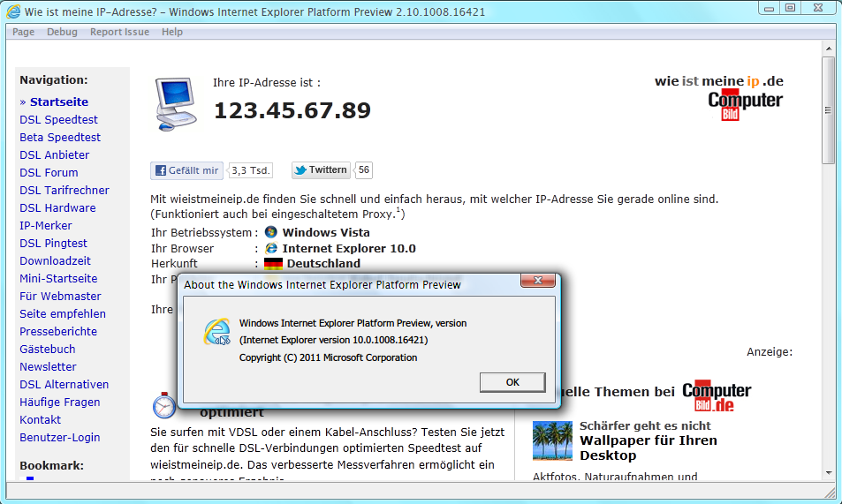The height and width of the screenshot is (504, 842).
Task: Click the vertical scrollbar down arrow
Action: tap(829, 473)
